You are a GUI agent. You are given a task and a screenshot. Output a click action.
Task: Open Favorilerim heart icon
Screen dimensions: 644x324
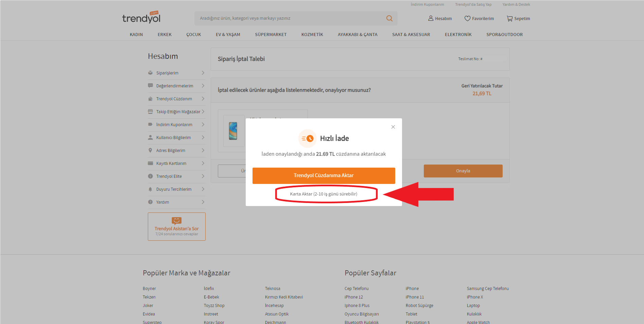[467, 18]
